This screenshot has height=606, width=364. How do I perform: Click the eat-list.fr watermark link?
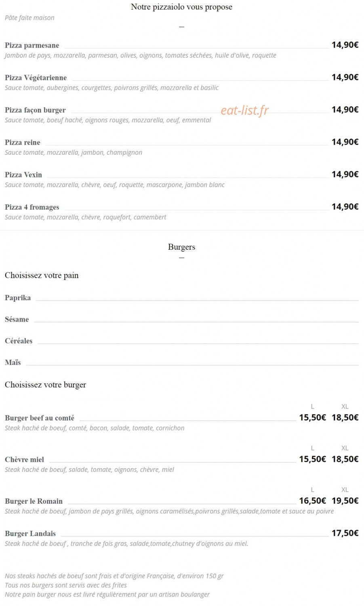(244, 110)
